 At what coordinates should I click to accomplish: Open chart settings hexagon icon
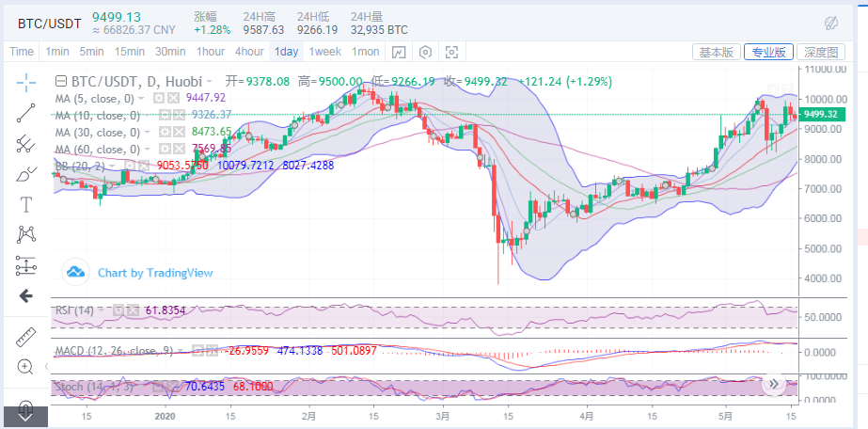[425, 52]
